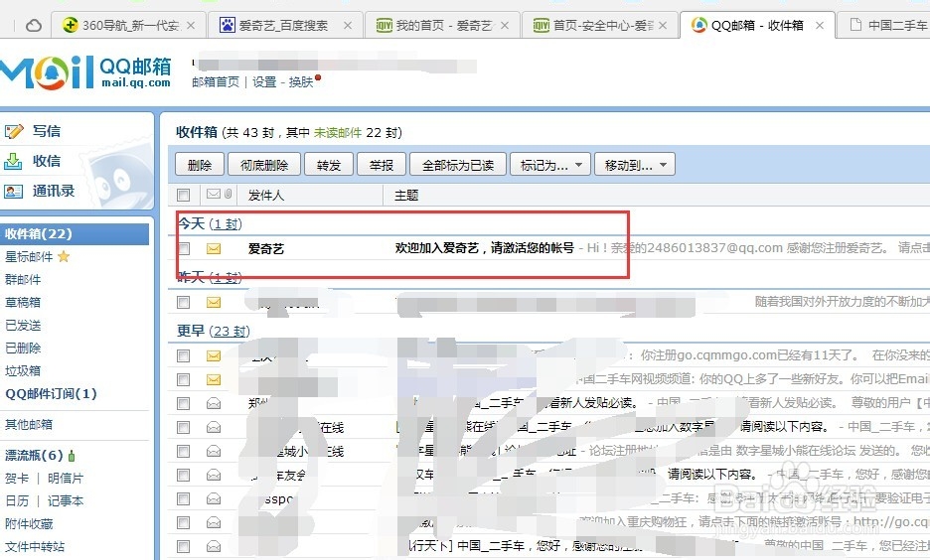Switch to the 爱奇艺_百度搜索 tab
The width and height of the screenshot is (930, 560).
285,26
